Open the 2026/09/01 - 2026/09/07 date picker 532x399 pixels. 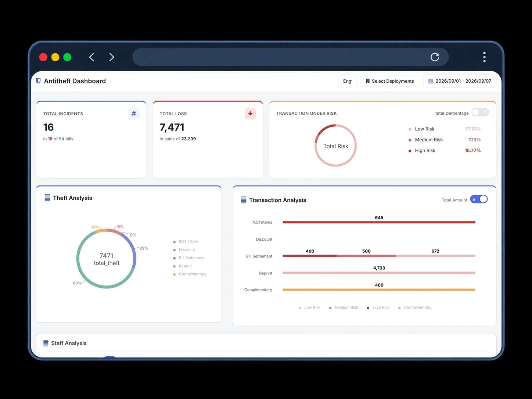click(460, 81)
